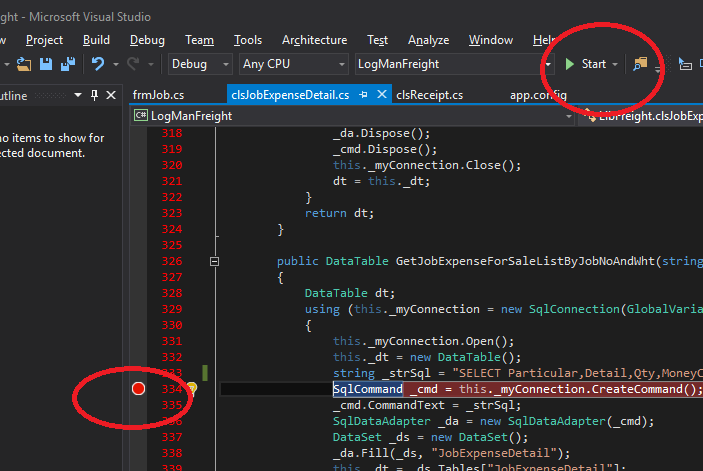The width and height of the screenshot is (703, 471).
Task: Open the Debug menu
Action: (x=147, y=40)
